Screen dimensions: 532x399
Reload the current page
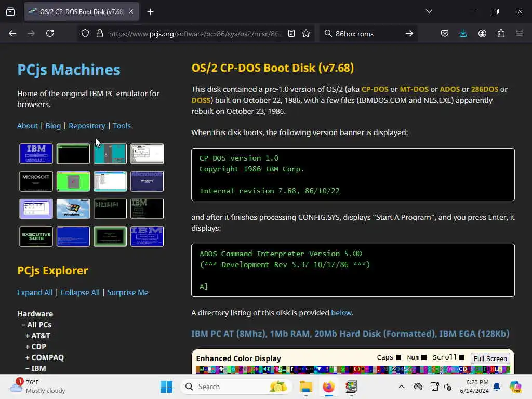point(50,33)
